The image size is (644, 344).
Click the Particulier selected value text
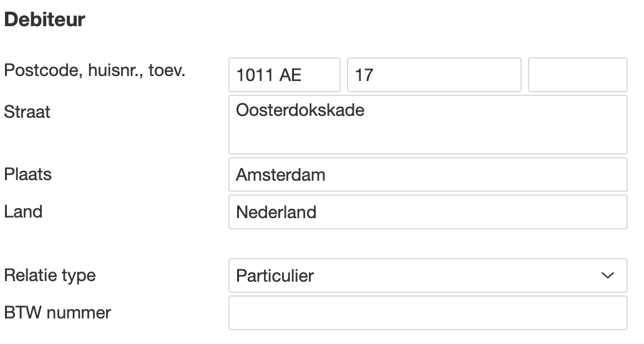click(x=275, y=275)
